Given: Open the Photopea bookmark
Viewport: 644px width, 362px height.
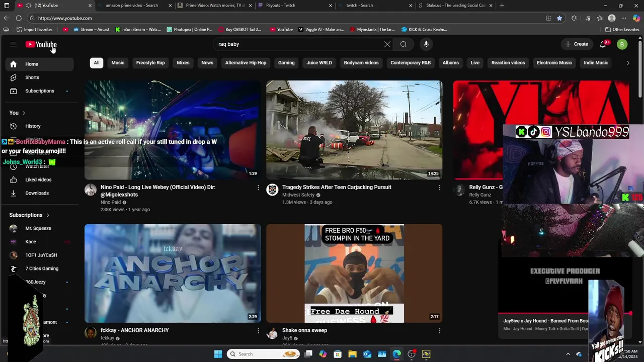Looking at the screenshot, I should (x=189, y=30).
